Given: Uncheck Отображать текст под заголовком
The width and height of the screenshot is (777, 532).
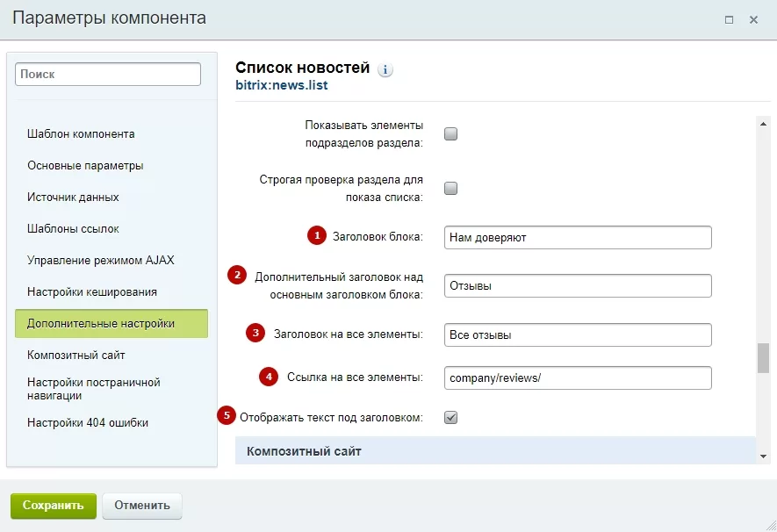Looking at the screenshot, I should click(450, 418).
